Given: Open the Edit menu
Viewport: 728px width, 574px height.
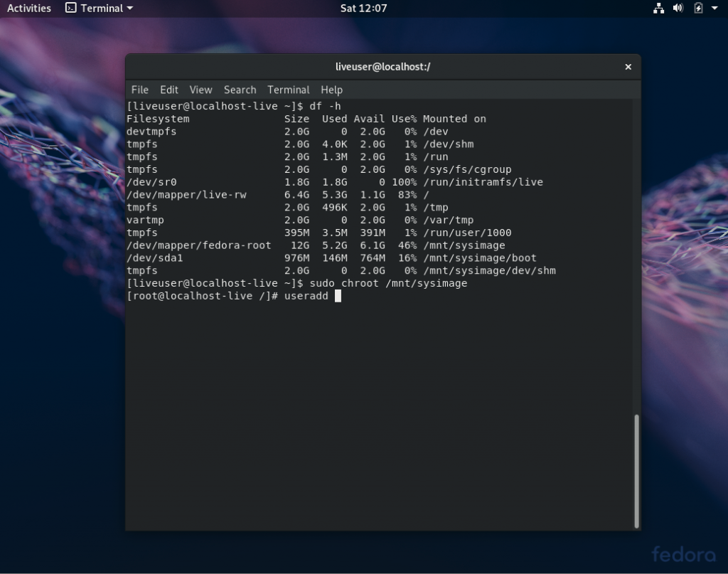Looking at the screenshot, I should click(168, 90).
